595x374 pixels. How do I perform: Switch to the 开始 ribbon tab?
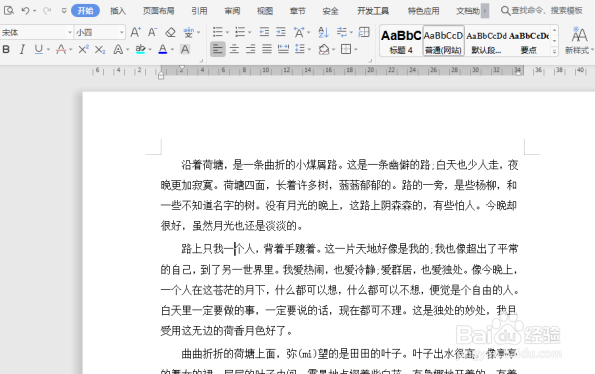pos(85,11)
